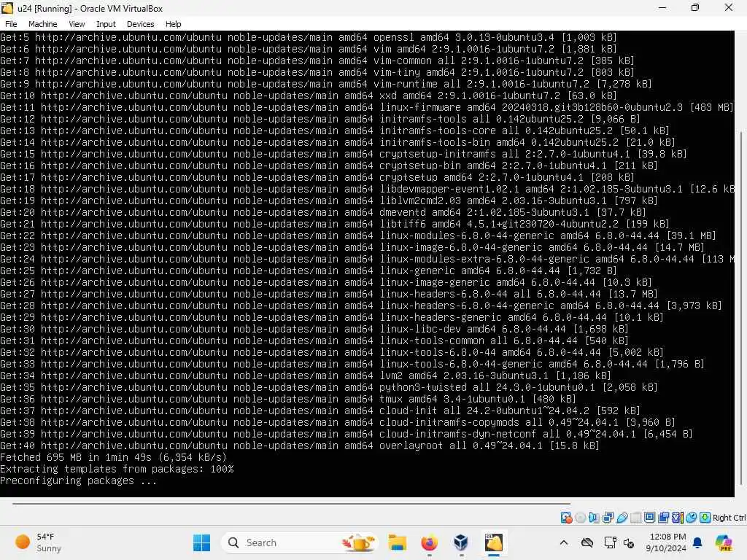
Task: Click the CPU virtualization indicator
Action: point(677,517)
